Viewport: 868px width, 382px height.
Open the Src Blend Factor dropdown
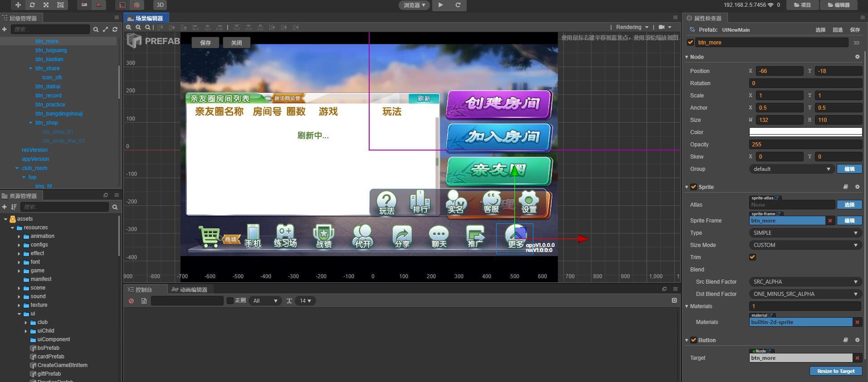tap(805, 282)
